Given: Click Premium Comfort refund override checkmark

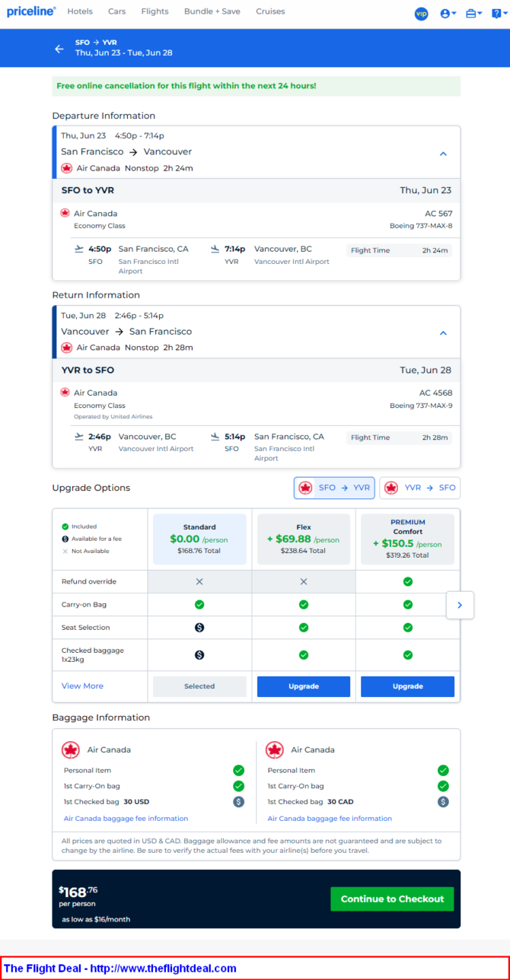Looking at the screenshot, I should 408,581.
